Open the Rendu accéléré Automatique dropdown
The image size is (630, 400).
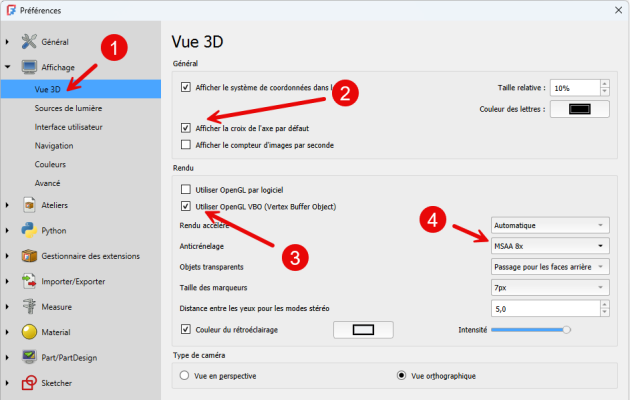tap(550, 225)
